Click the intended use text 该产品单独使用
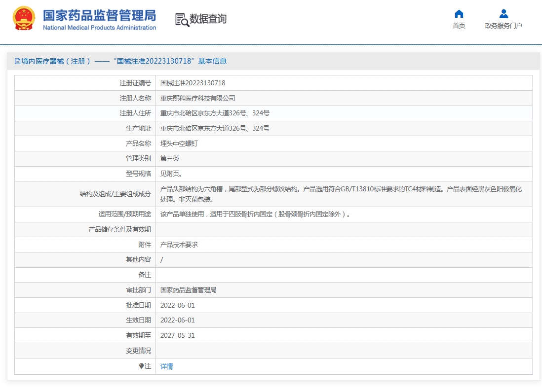Viewport: 542px width, 392px height. pos(255,214)
